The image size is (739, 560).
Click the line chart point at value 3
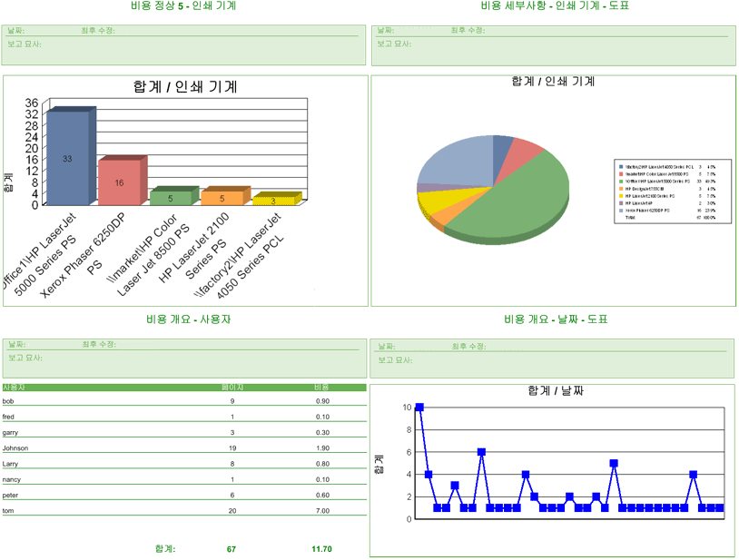[455, 486]
